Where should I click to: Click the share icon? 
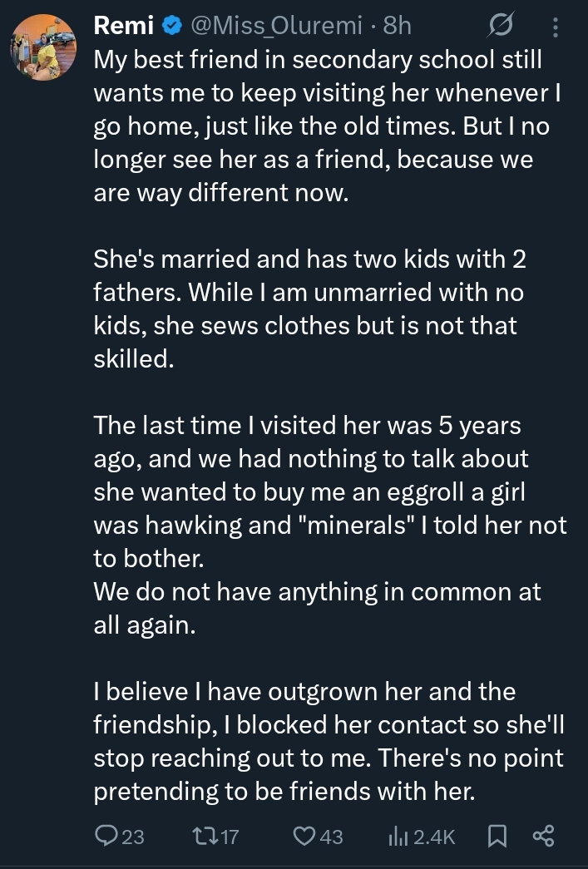pyautogui.click(x=543, y=836)
